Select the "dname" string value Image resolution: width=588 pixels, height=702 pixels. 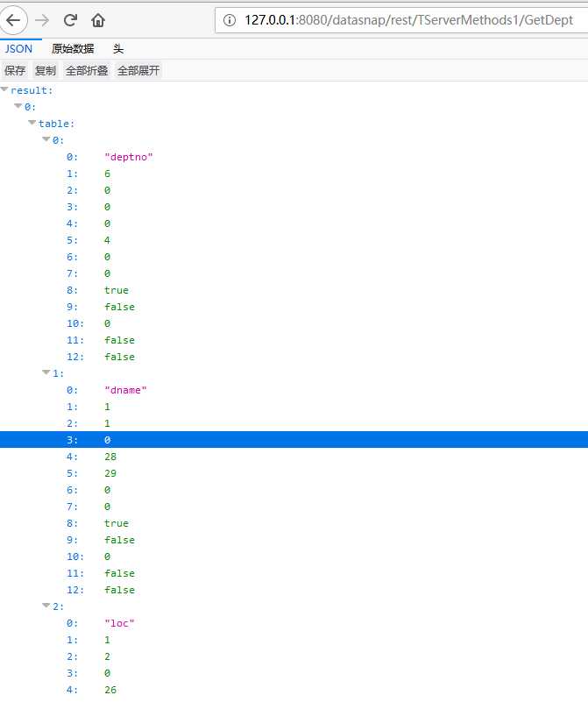[x=125, y=390]
